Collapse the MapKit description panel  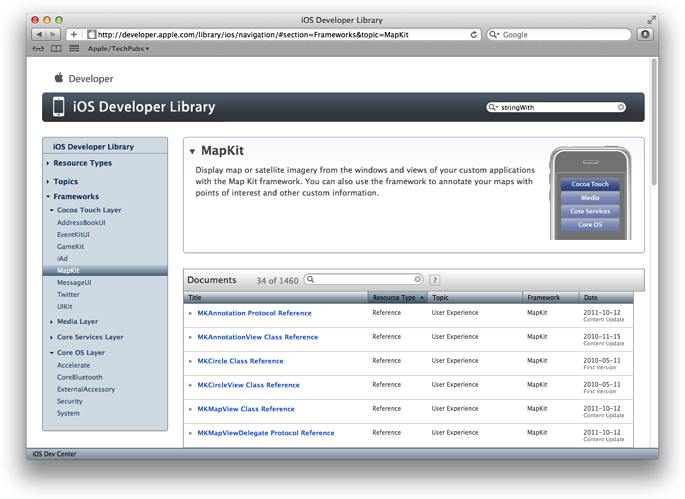click(192, 151)
